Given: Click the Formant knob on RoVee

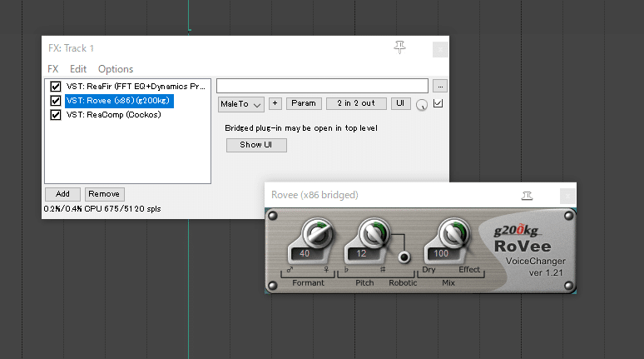Looking at the screenshot, I should [x=317, y=233].
